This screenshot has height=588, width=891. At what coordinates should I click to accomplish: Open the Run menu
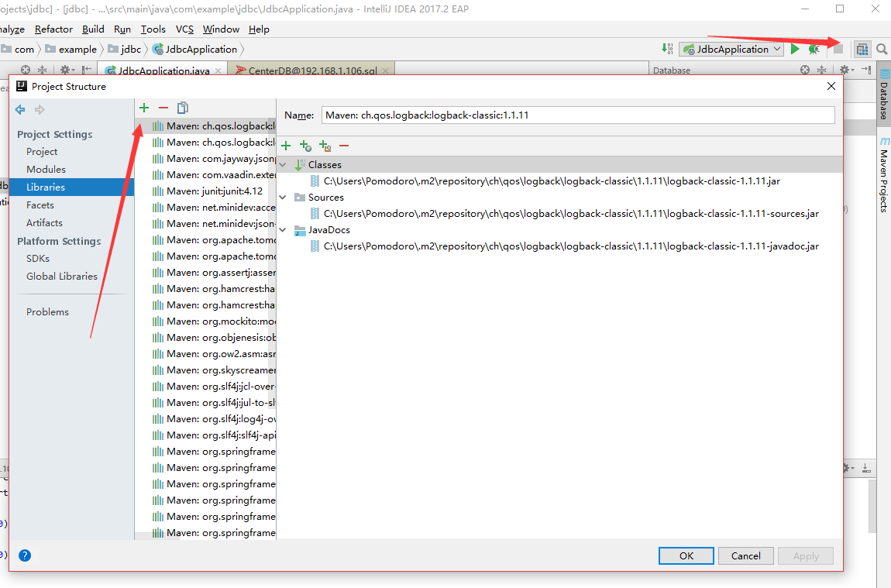pos(122,29)
